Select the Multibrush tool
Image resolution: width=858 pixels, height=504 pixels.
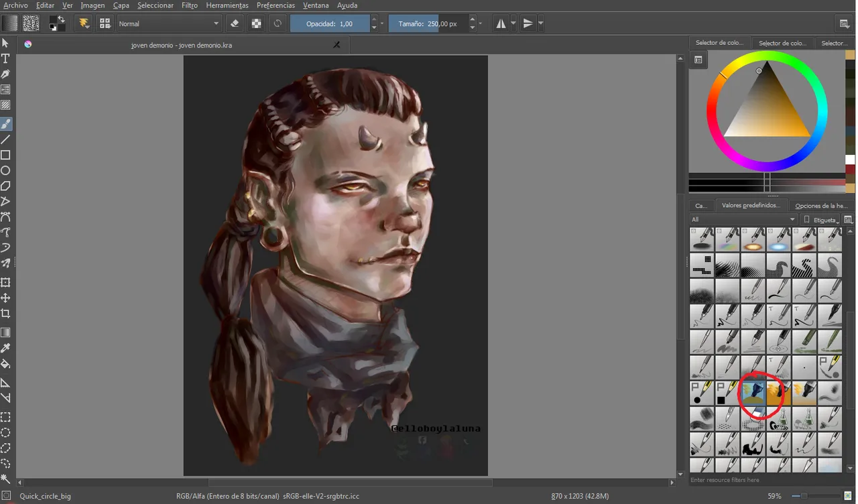point(5,263)
